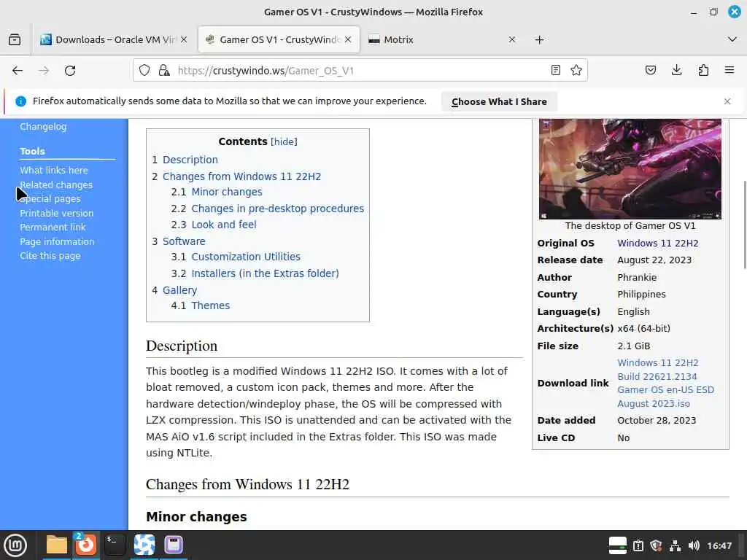Open tracking protection shield icon
This screenshot has width=747, height=560.
coord(144,71)
